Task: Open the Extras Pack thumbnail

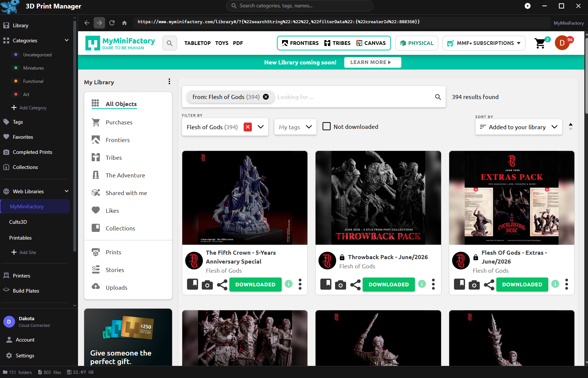Action: point(512,198)
